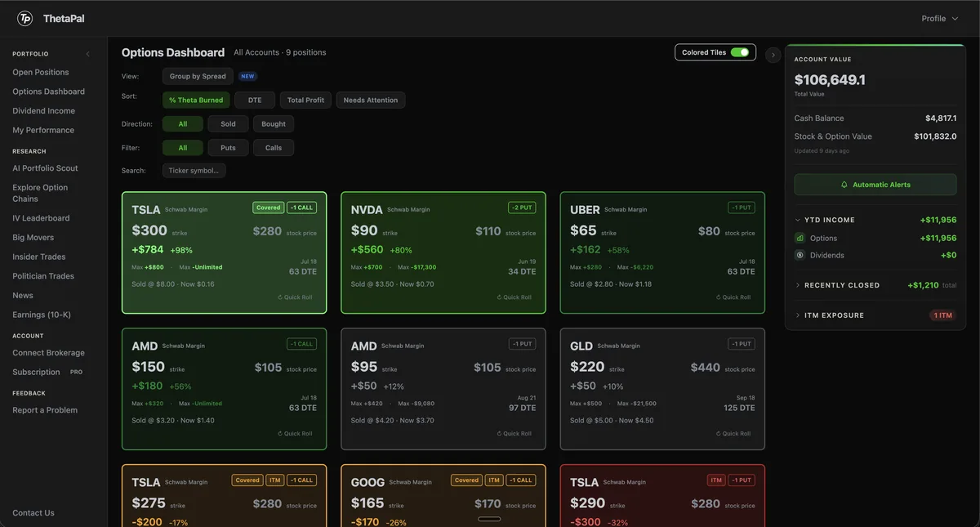Open the right panel collapse arrow button
The width and height of the screenshot is (980, 527).
[773, 55]
